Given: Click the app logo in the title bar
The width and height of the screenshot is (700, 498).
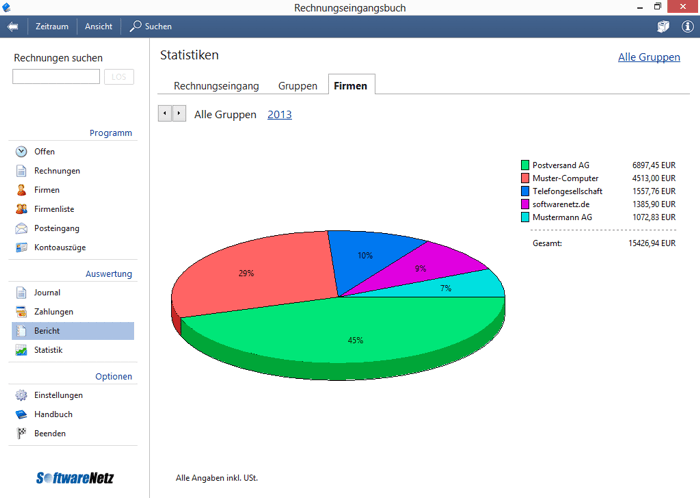Looking at the screenshot, I should pos(6,7).
